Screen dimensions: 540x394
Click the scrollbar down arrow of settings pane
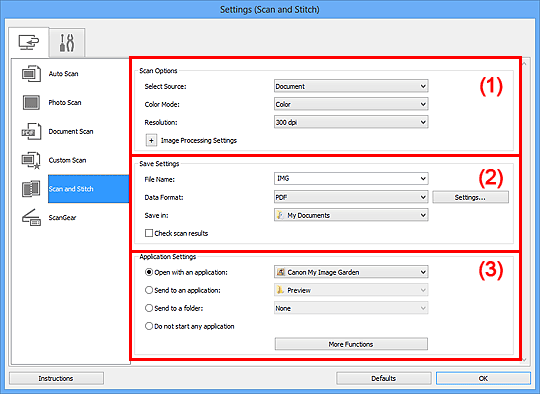(524, 360)
